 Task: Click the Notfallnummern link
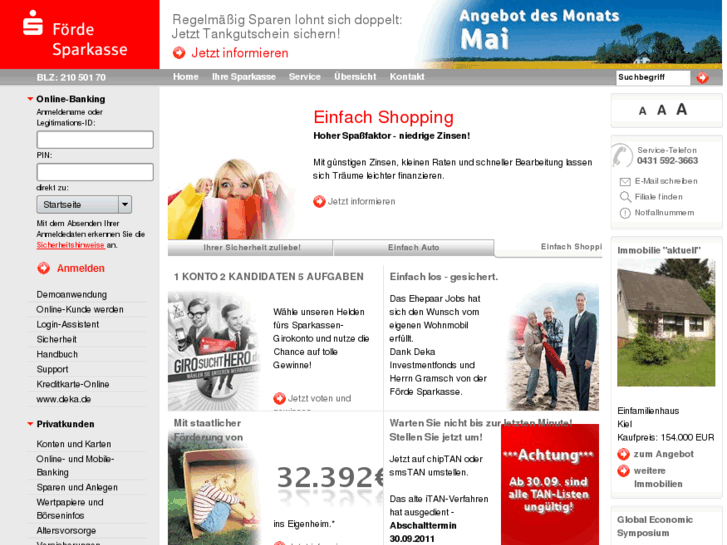pyautogui.click(x=664, y=212)
